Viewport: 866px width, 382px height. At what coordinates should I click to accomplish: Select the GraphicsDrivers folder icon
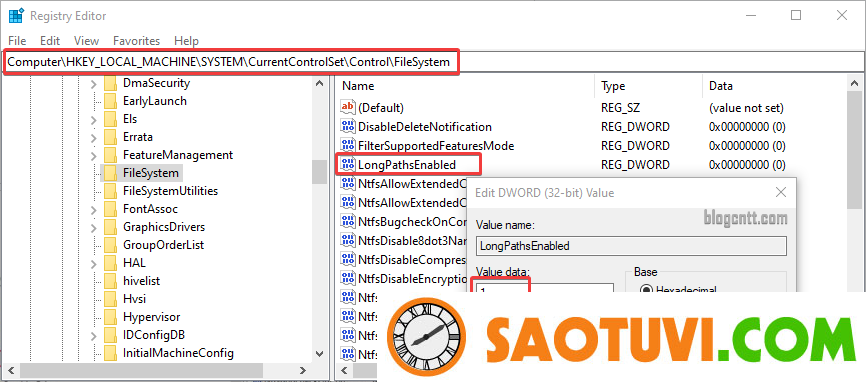click(111, 227)
